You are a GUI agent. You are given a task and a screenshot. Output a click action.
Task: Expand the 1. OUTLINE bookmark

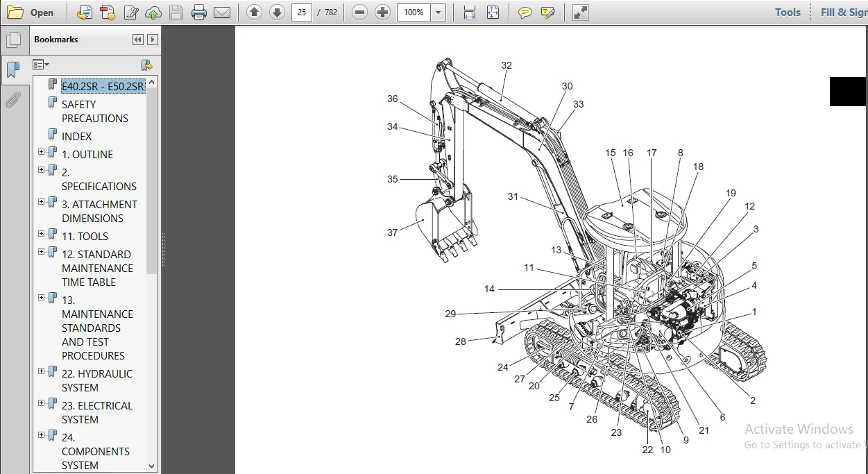[41, 152]
